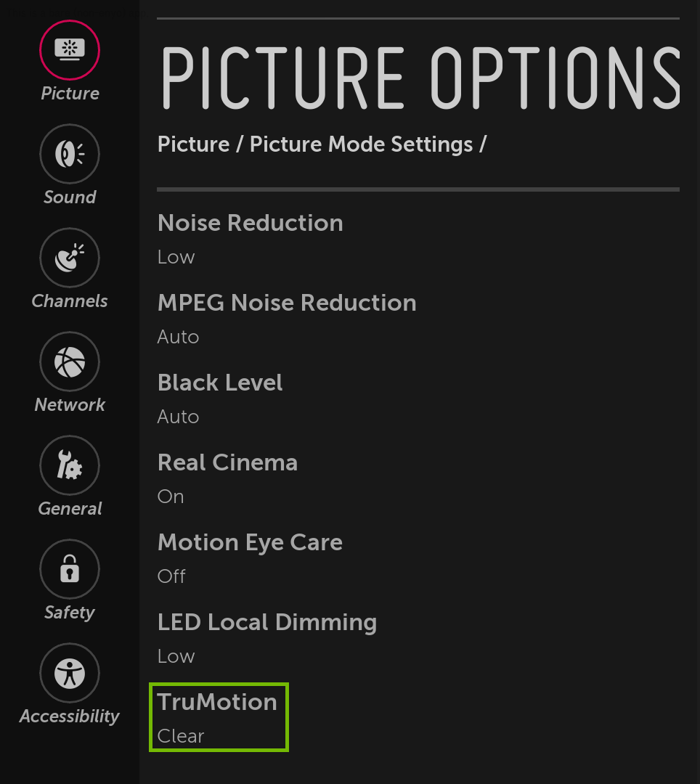This screenshot has height=784, width=700.
Task: Click the Channels satellite icon
Action: [x=69, y=257]
